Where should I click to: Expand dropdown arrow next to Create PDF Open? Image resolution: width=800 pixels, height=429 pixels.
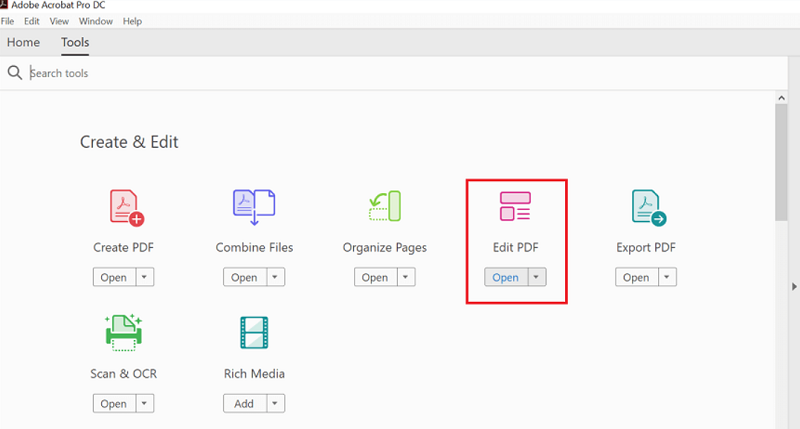coord(144,277)
